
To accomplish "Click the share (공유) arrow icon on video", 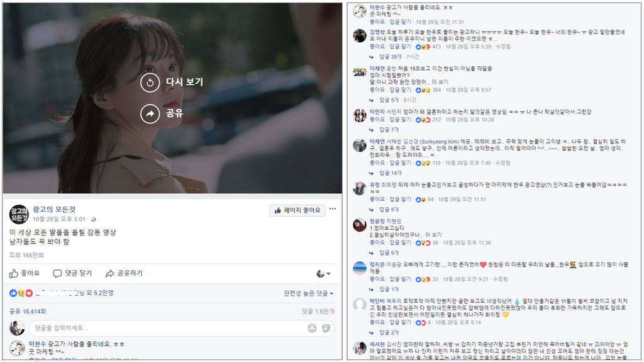I will tap(150, 114).
